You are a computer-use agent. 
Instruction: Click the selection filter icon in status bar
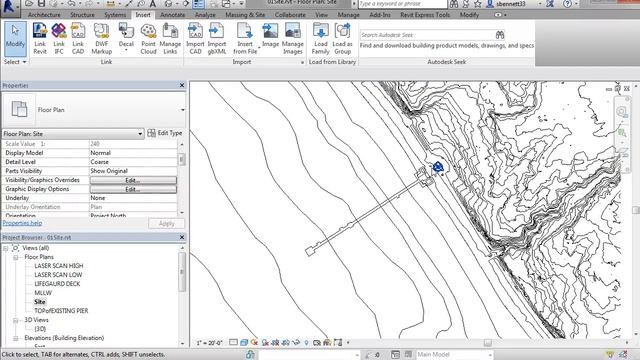pyautogui.click(x=610, y=355)
